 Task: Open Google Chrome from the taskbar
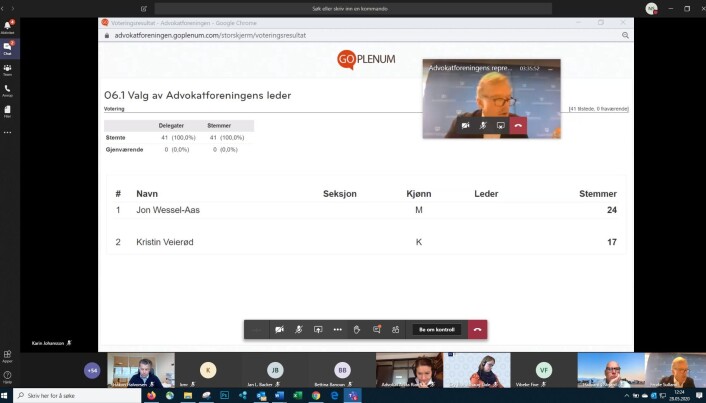pos(316,396)
